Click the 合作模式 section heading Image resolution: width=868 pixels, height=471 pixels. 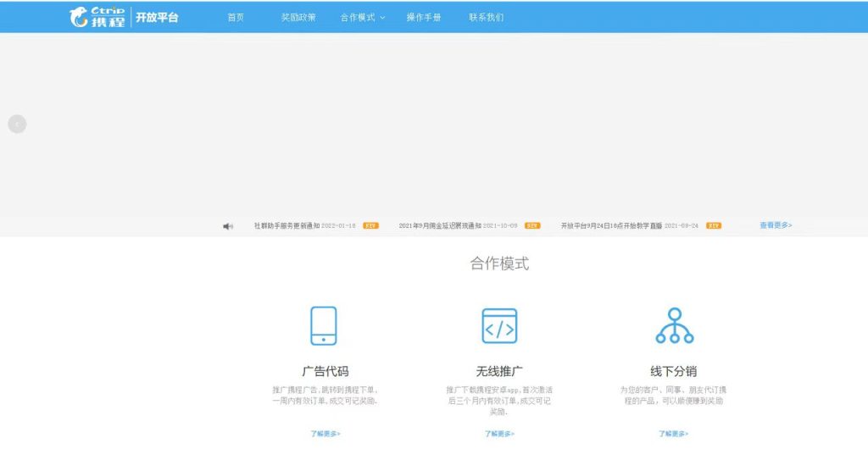click(499, 263)
